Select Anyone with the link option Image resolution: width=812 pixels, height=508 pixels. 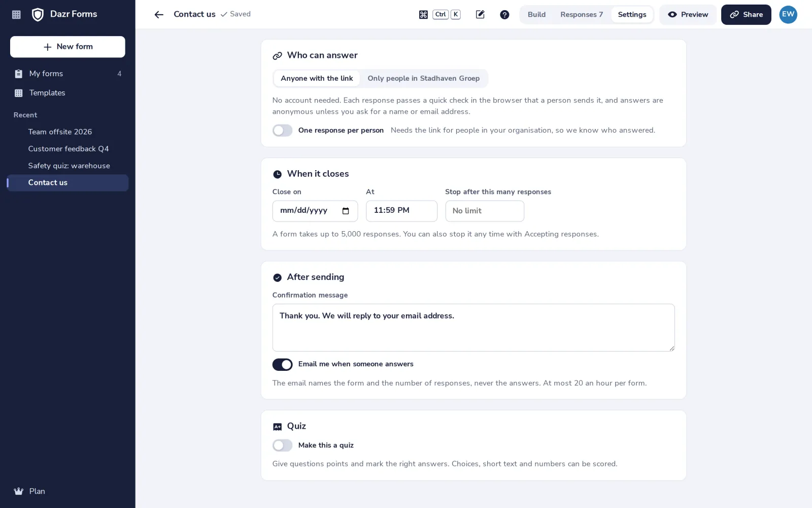pos(317,78)
